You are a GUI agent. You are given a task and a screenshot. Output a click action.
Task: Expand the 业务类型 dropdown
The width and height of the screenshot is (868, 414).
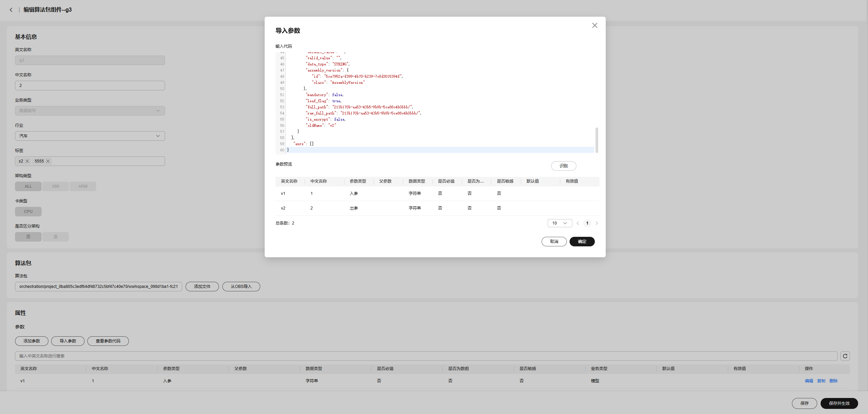pos(90,111)
